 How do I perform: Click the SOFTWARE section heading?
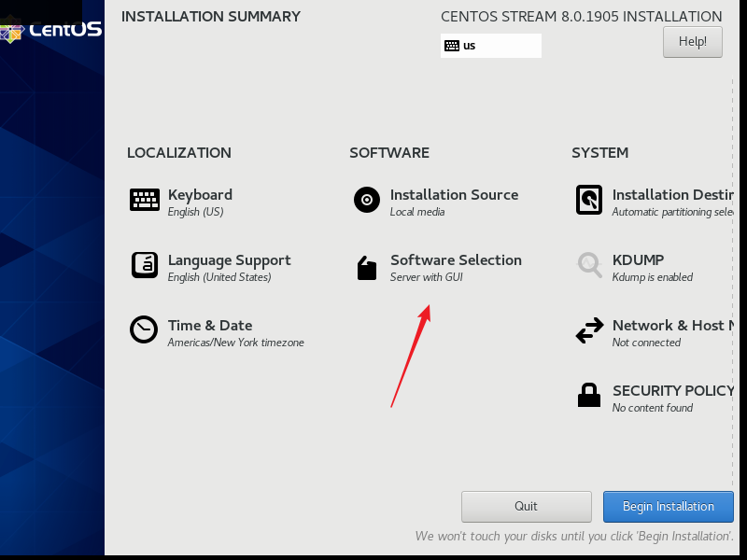(x=389, y=153)
